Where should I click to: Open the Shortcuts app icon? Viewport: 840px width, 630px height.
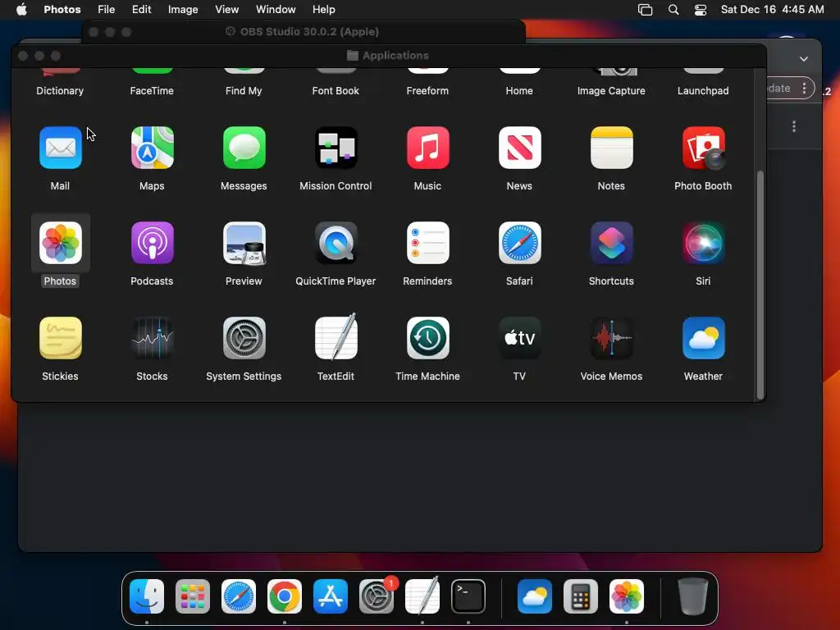[611, 243]
